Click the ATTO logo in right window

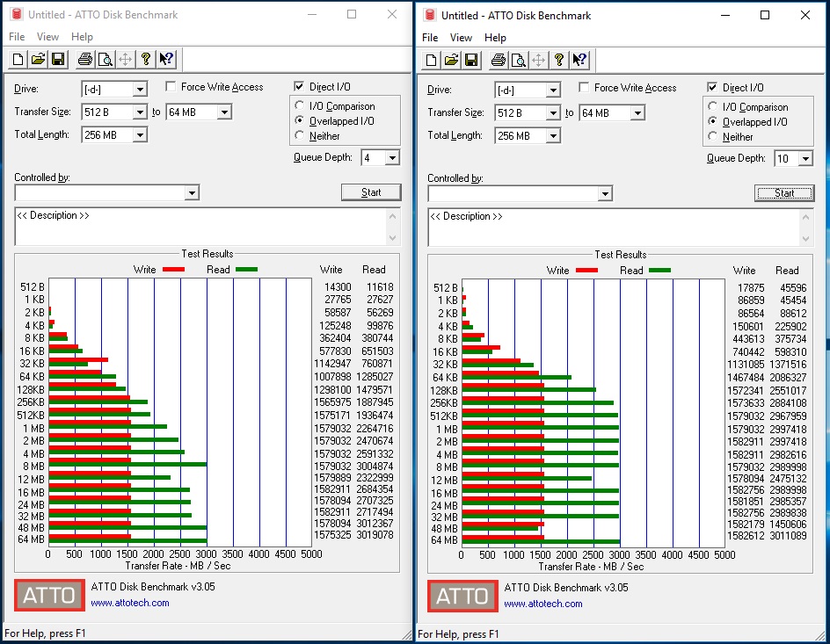[x=462, y=597]
